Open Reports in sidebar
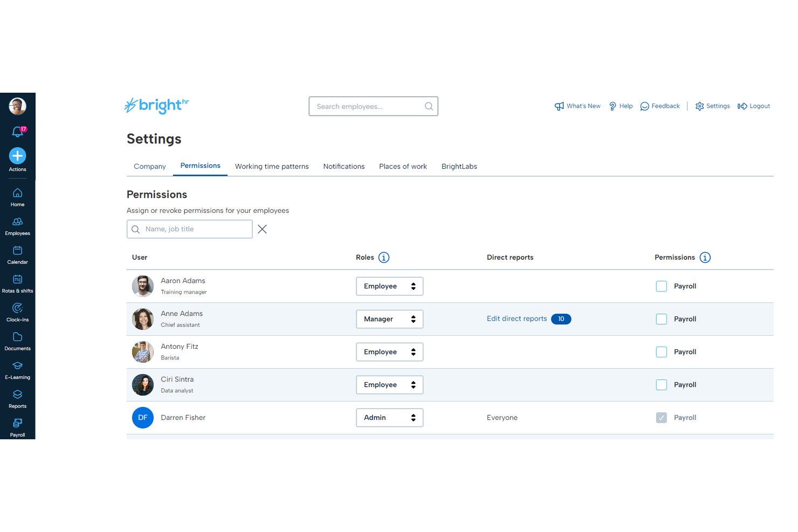The image size is (798, 532). [17, 399]
